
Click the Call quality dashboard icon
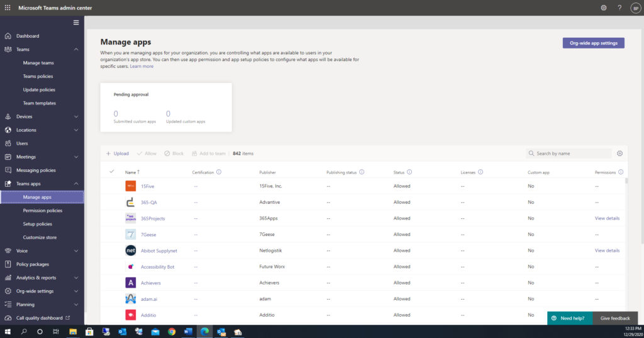[8, 318]
